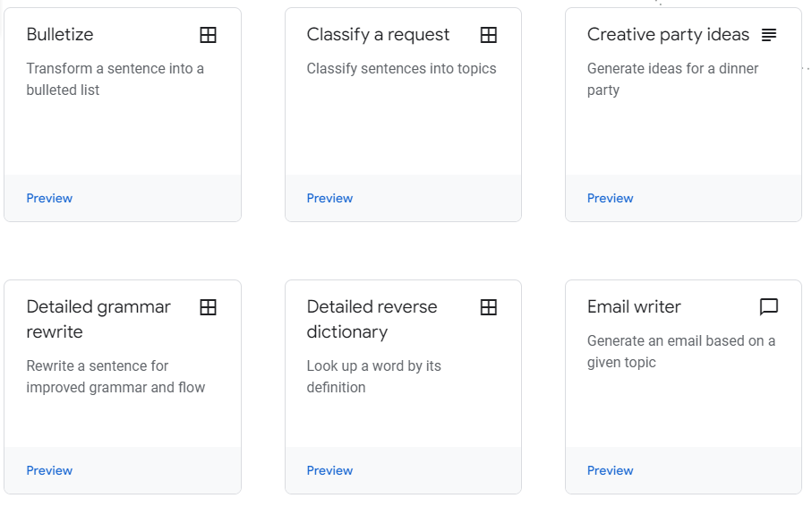Open Preview for Creative party ideas
812x507 pixels.
click(x=610, y=199)
